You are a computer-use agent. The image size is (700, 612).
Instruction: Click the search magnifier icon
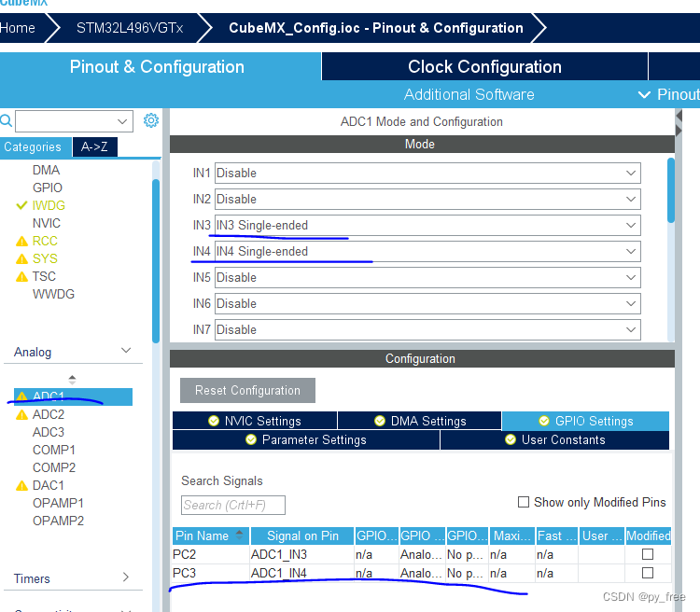pos(7,120)
